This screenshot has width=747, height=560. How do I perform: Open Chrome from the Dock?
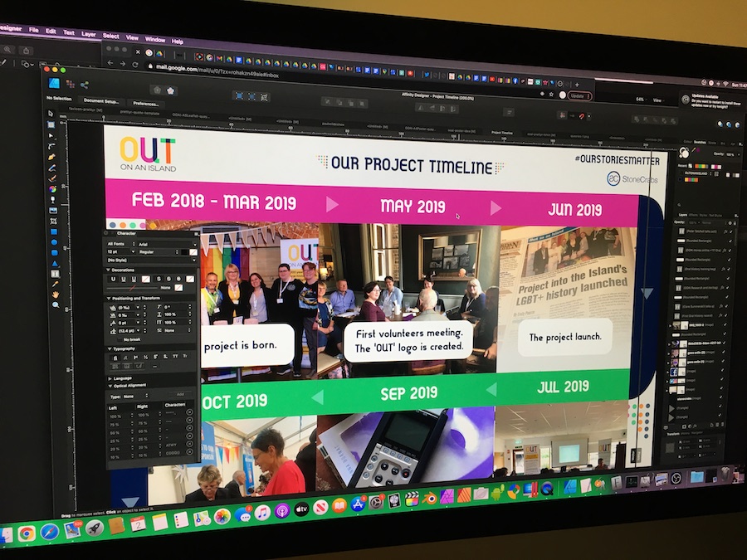pos(27,533)
